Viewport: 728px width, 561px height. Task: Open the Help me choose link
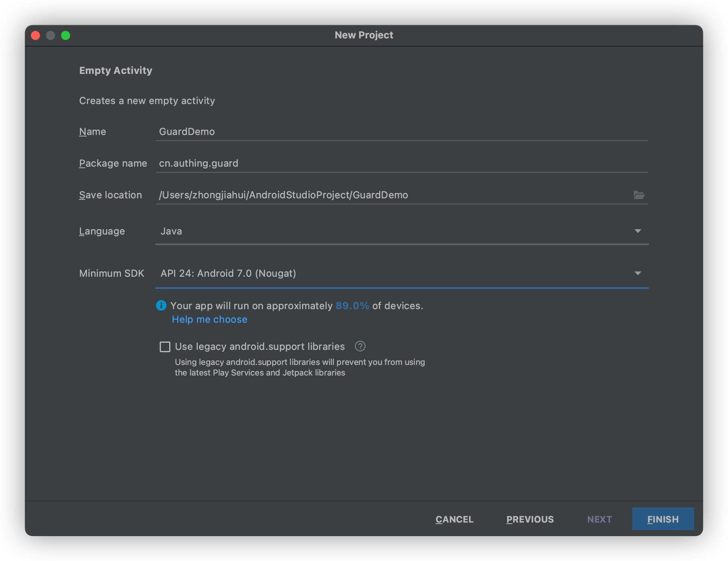tap(210, 319)
